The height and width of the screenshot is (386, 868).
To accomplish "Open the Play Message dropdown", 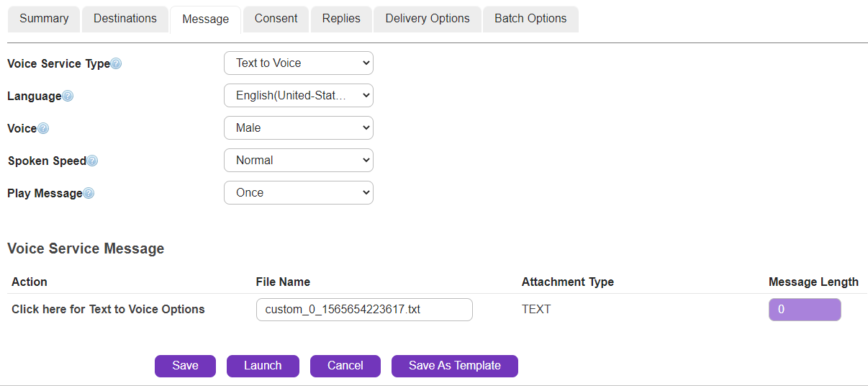I will pos(299,193).
